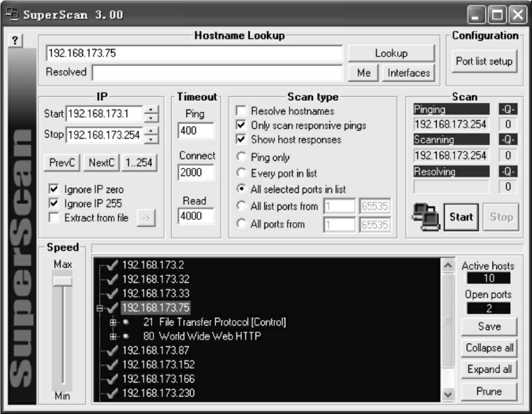Expand port 80 World Wide Web HTTP
532x414 pixels.
(x=114, y=336)
